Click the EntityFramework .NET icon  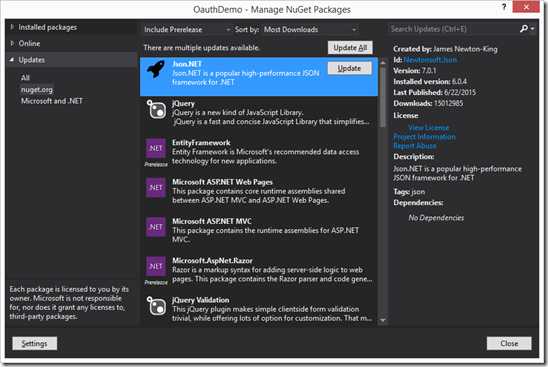[156, 149]
